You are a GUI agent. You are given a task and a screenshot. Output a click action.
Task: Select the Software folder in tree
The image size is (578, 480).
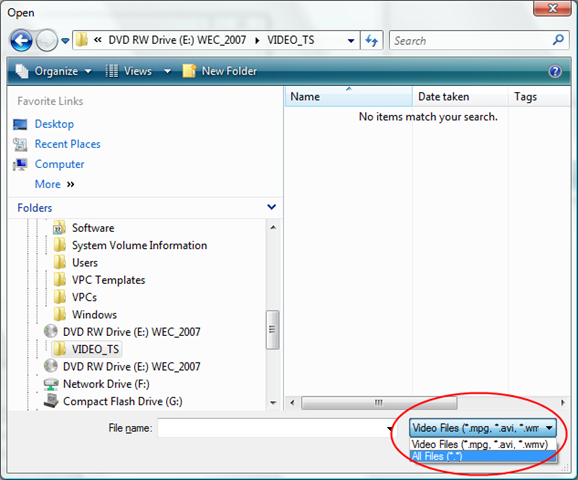93,228
